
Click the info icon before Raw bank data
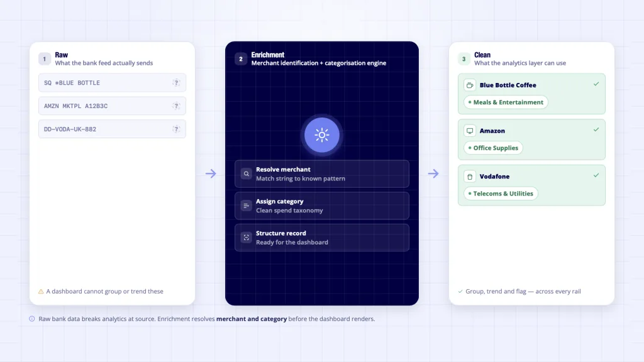pyautogui.click(x=32, y=319)
